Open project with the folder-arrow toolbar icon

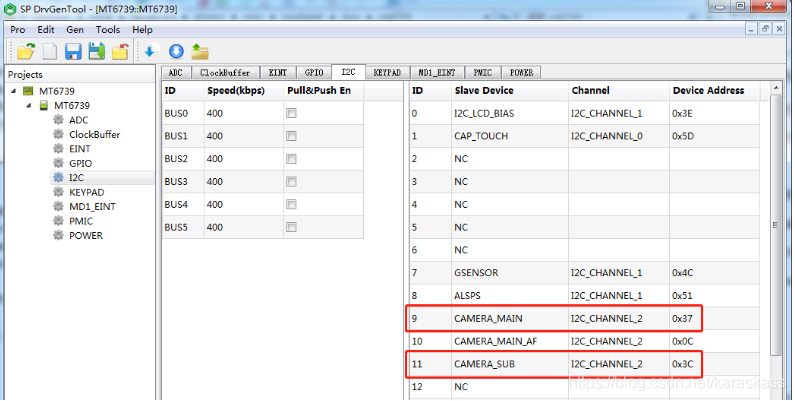click(x=26, y=51)
